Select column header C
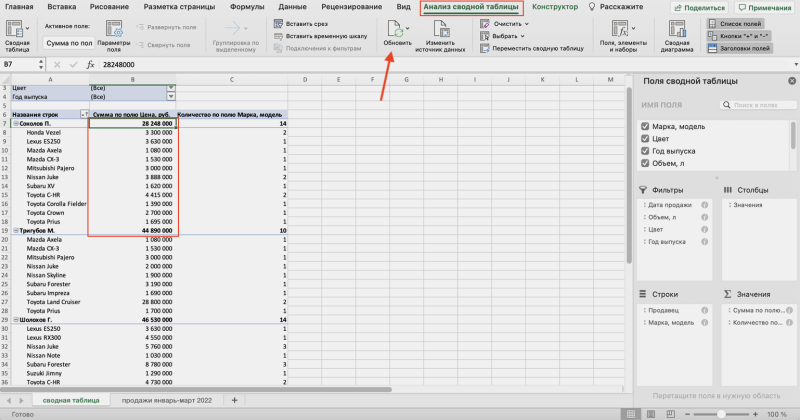 (x=232, y=80)
